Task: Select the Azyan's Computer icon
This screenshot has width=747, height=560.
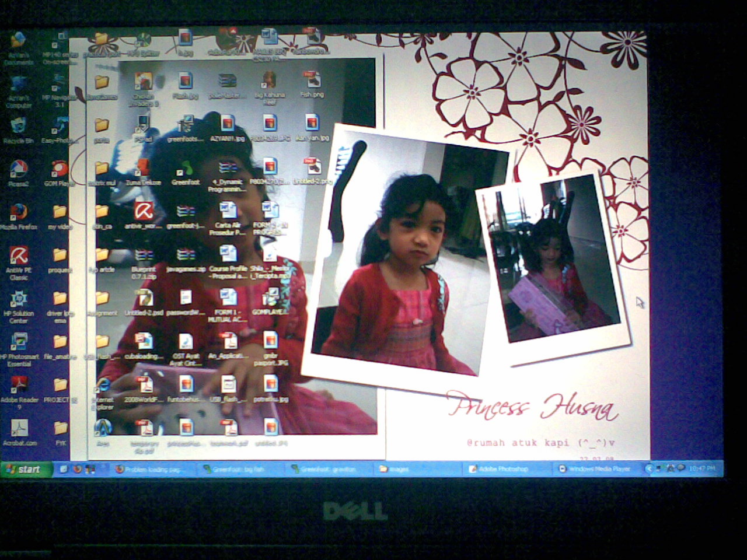Action: click(x=18, y=92)
